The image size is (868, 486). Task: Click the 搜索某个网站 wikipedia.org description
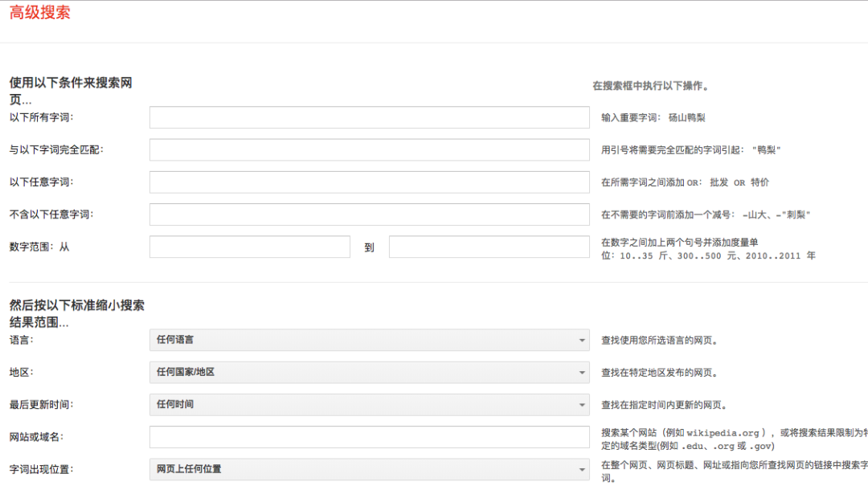pyautogui.click(x=734, y=439)
